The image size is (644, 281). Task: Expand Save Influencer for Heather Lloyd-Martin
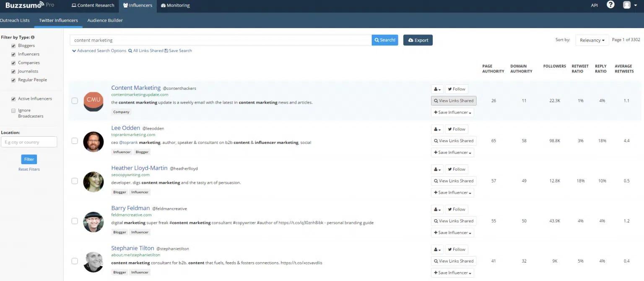[x=452, y=193]
